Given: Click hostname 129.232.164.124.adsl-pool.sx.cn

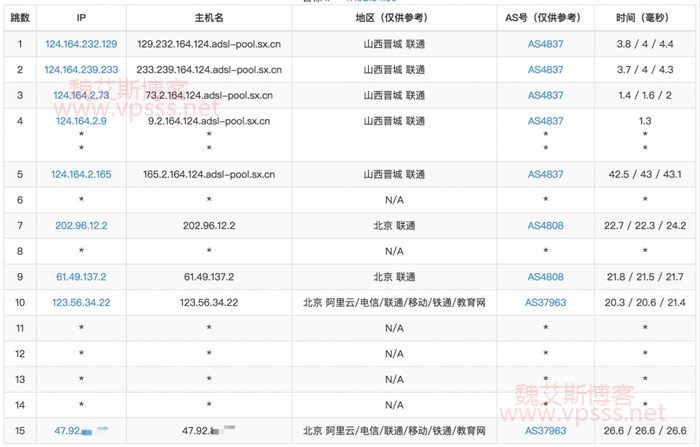Looking at the screenshot, I should 208,44.
